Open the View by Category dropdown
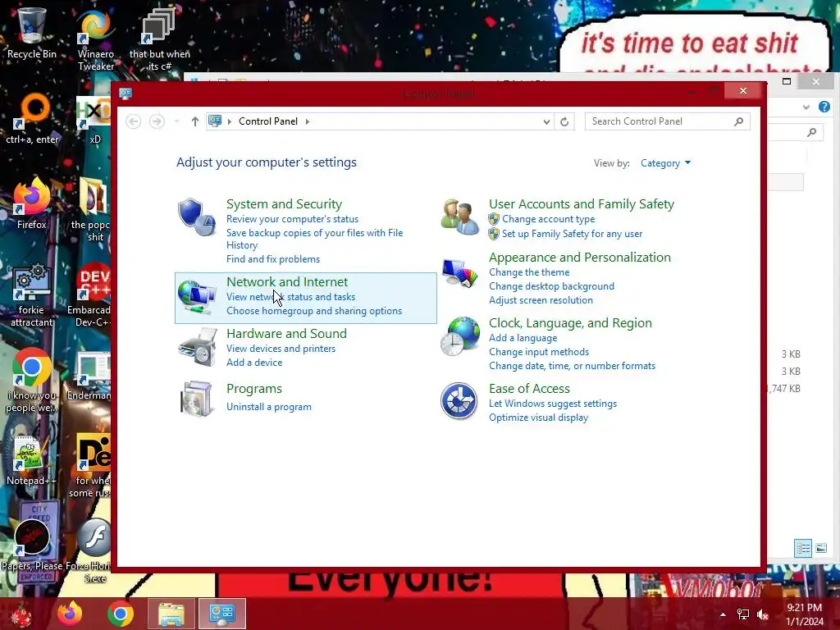840x630 pixels. [x=666, y=163]
